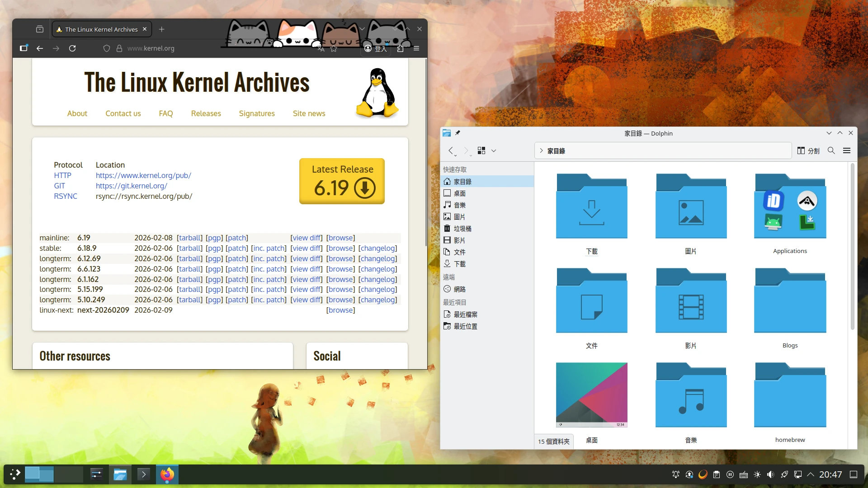
Task: Open the git.kernel.org link
Action: click(131, 186)
